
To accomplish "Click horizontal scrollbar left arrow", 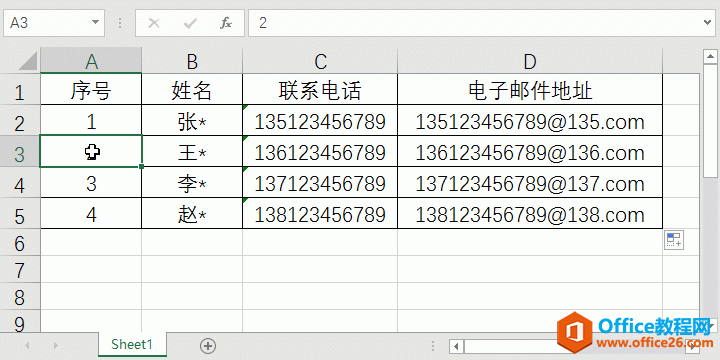I will point(456,346).
